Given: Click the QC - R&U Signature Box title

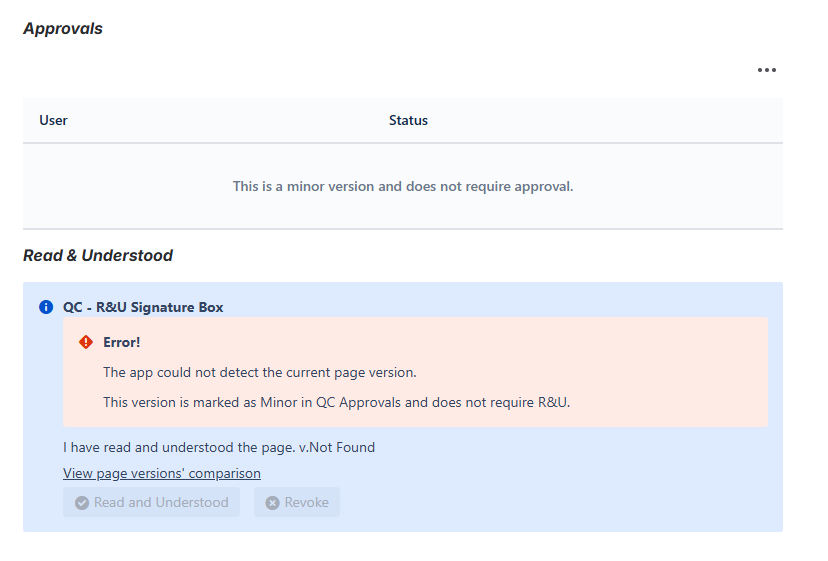Looking at the screenshot, I should click(x=143, y=307).
